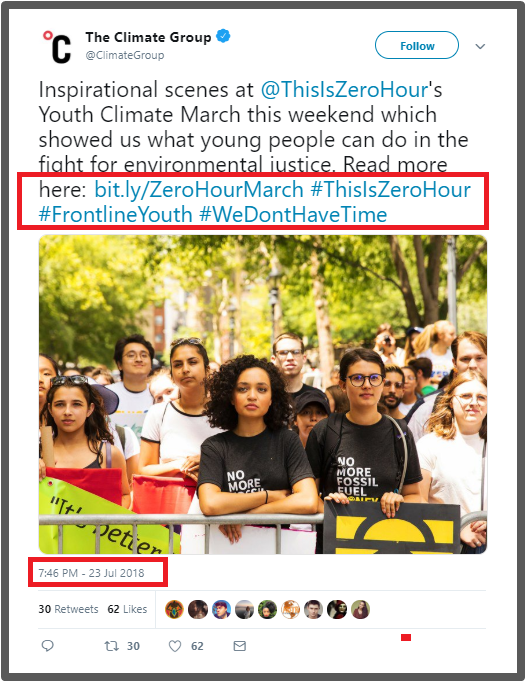Screen dimensions: 526x682
Task: Open the first liker's avatar
Action: (x=174, y=609)
